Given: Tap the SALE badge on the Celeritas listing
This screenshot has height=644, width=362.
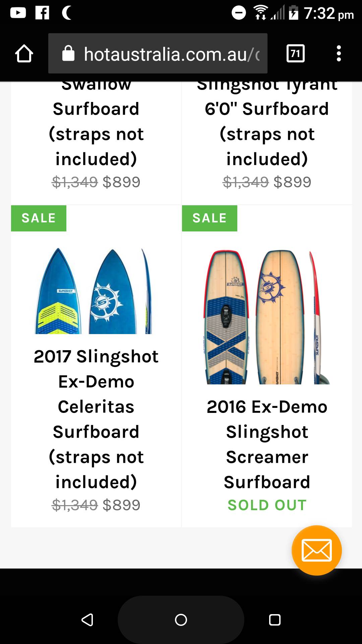Looking at the screenshot, I should pos(38,218).
